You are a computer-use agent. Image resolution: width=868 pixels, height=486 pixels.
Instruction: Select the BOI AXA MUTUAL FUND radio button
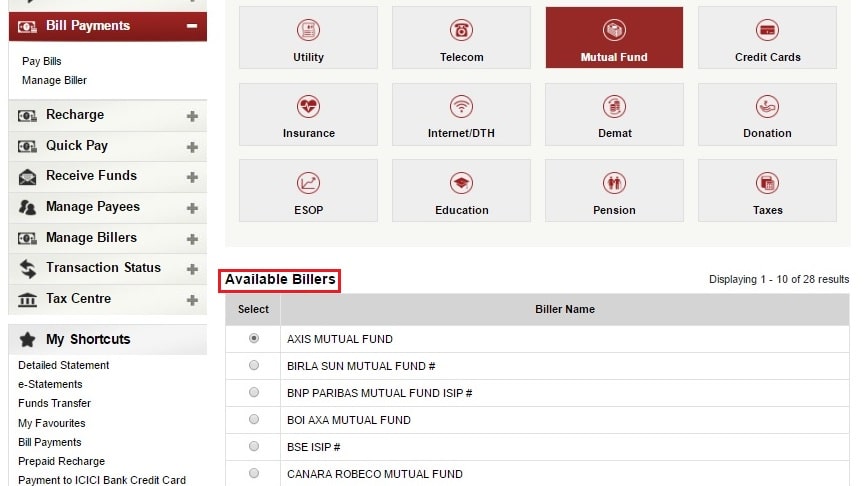pos(254,419)
